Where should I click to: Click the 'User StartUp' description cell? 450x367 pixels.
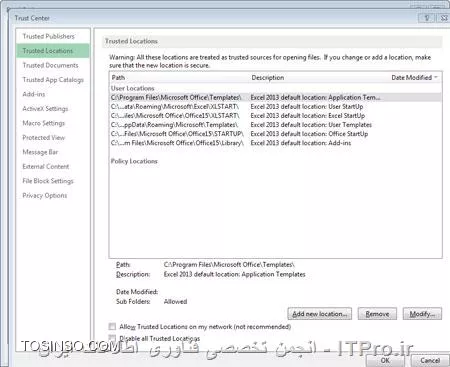click(307, 107)
